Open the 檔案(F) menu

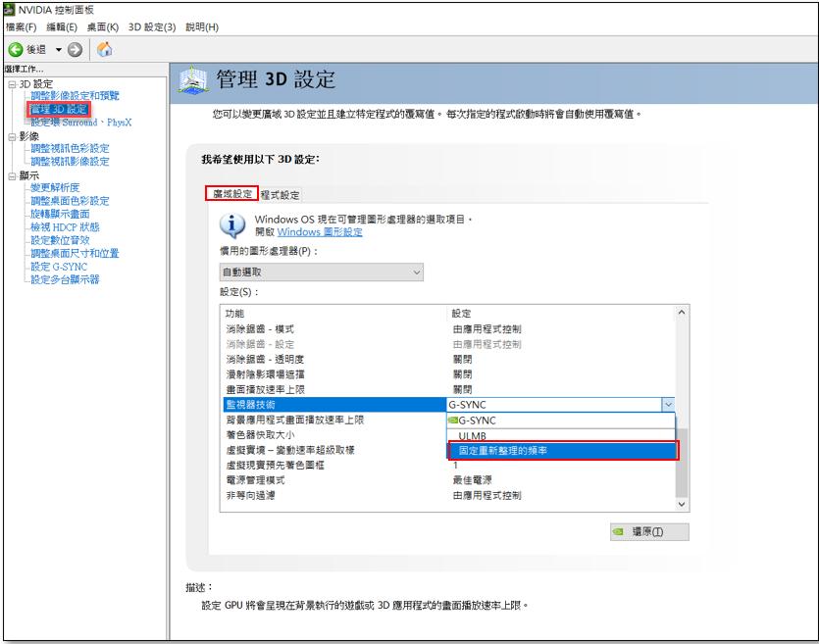(21, 27)
